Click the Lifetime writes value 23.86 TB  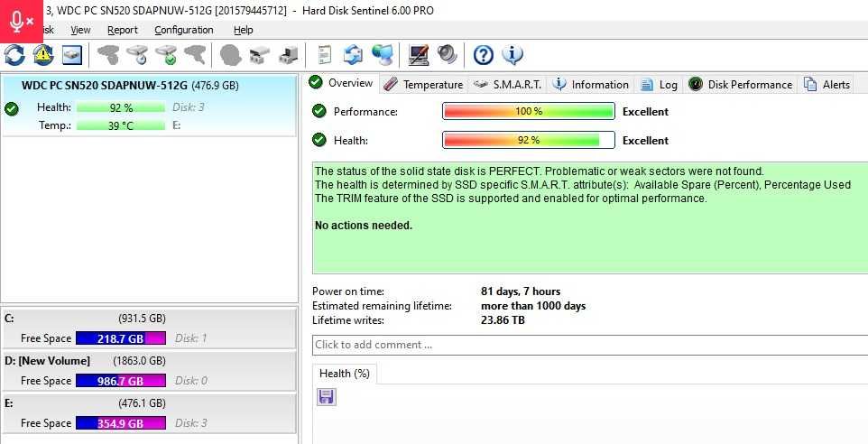coord(503,320)
